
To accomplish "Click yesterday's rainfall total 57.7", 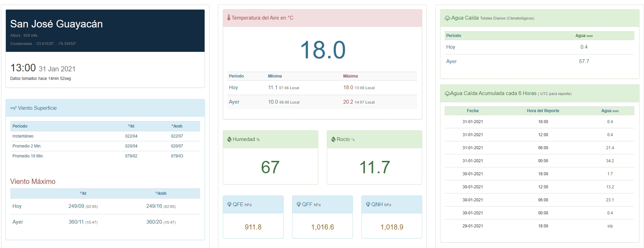I will [584, 61].
